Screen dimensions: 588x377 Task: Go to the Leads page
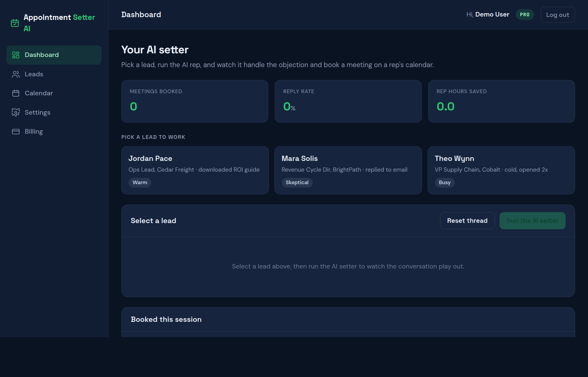tap(54, 74)
